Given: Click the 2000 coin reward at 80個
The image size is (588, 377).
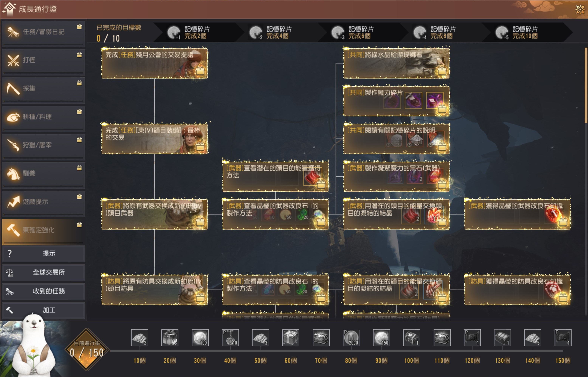Looking at the screenshot, I should tap(351, 338).
